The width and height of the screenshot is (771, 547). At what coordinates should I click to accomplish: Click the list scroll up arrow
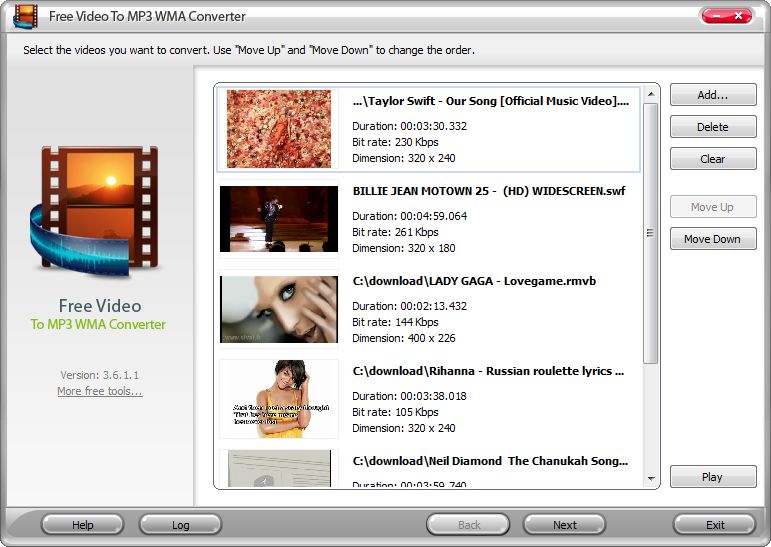[x=651, y=94]
